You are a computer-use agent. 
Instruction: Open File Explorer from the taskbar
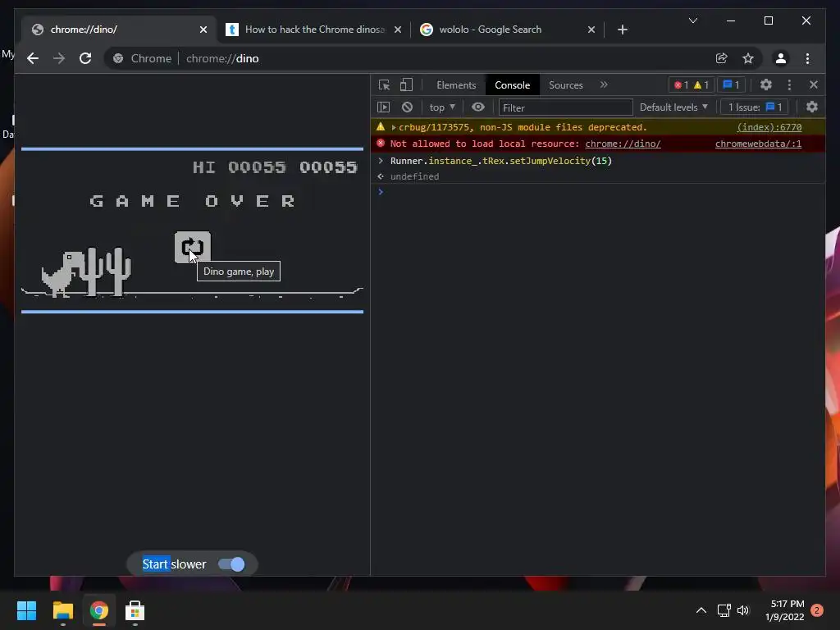point(62,610)
